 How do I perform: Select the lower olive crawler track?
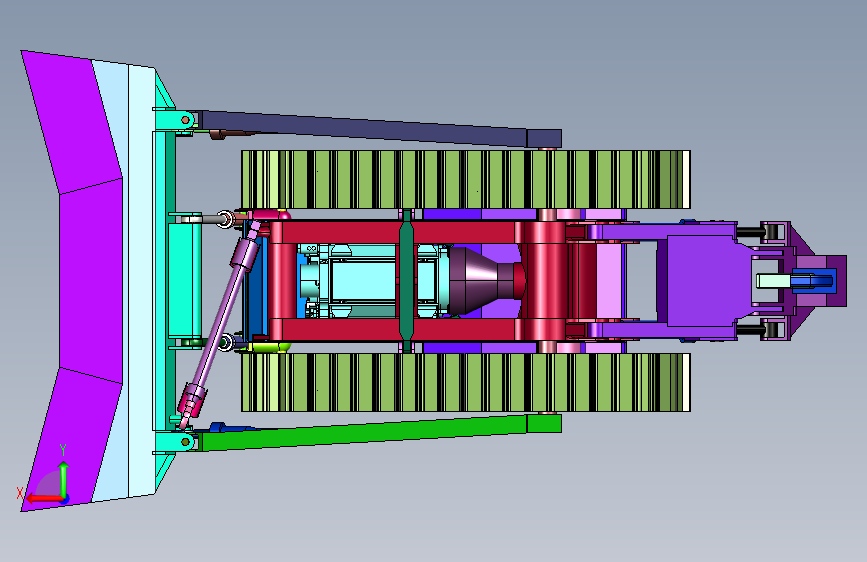point(466,382)
